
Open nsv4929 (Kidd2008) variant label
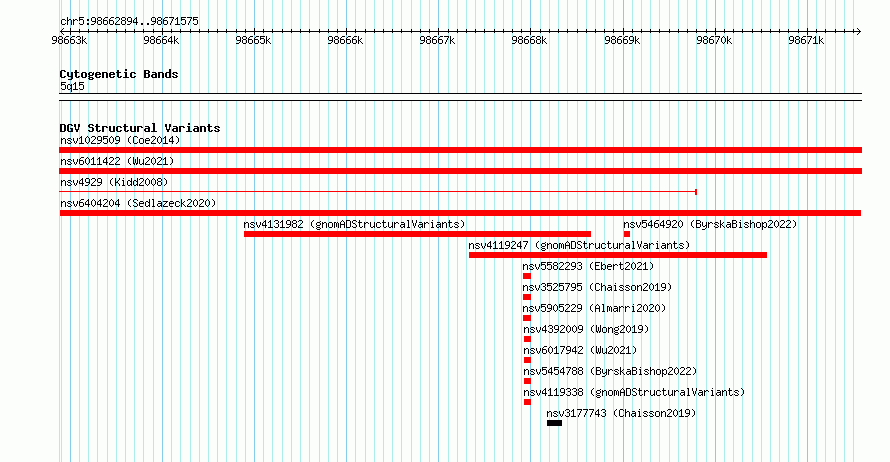tap(114, 182)
